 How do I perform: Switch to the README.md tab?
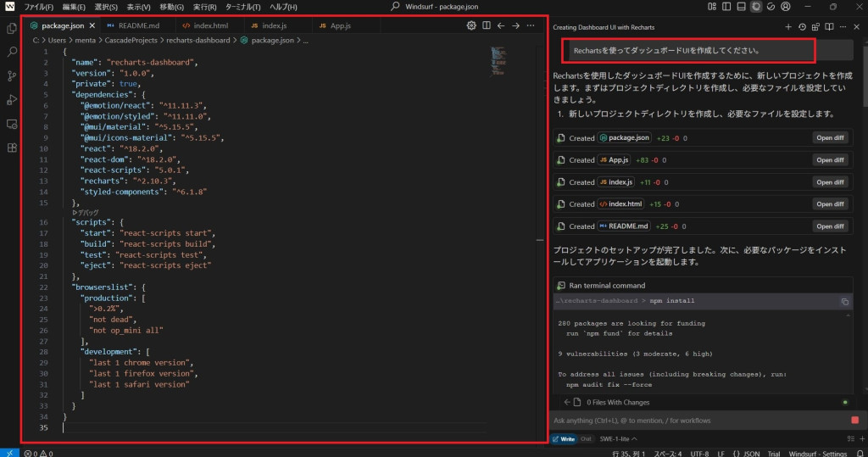pyautogui.click(x=138, y=25)
